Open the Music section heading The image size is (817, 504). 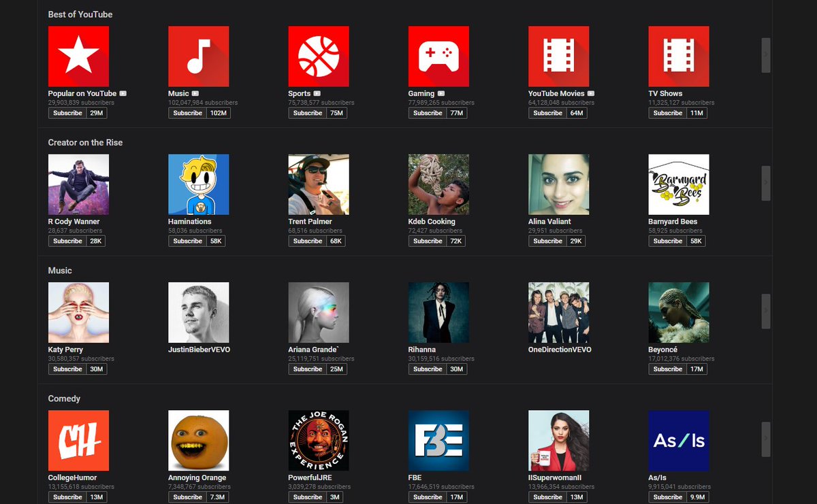[x=60, y=270]
